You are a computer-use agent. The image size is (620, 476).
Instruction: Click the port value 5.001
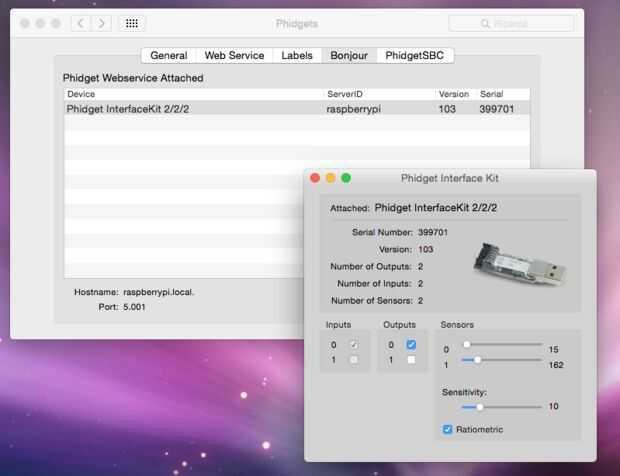pyautogui.click(x=134, y=307)
